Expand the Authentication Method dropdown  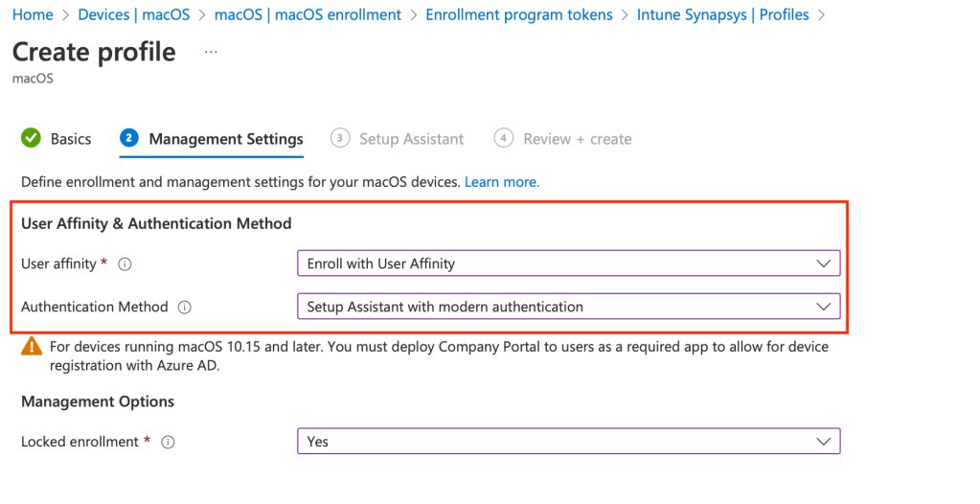click(568, 308)
